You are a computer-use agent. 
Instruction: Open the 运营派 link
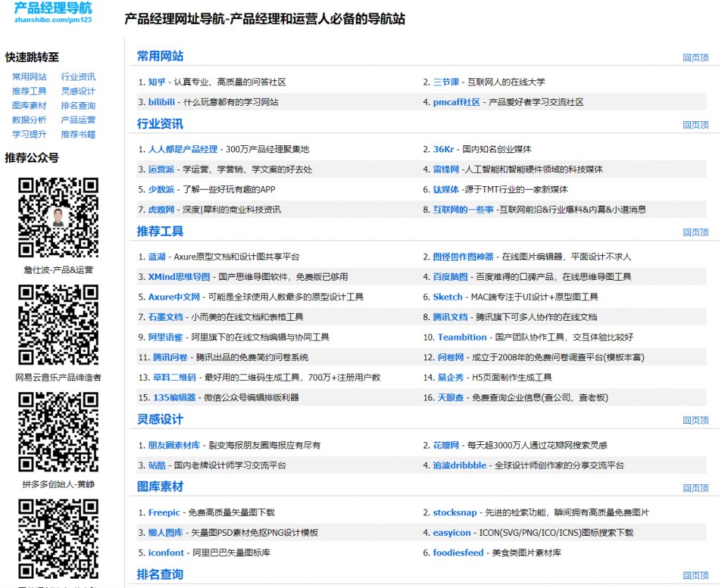[161, 169]
